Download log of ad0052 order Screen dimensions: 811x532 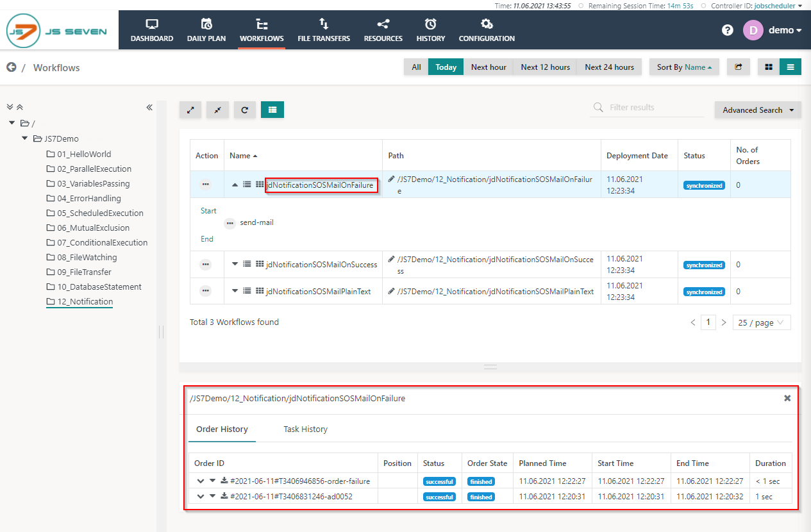(224, 496)
